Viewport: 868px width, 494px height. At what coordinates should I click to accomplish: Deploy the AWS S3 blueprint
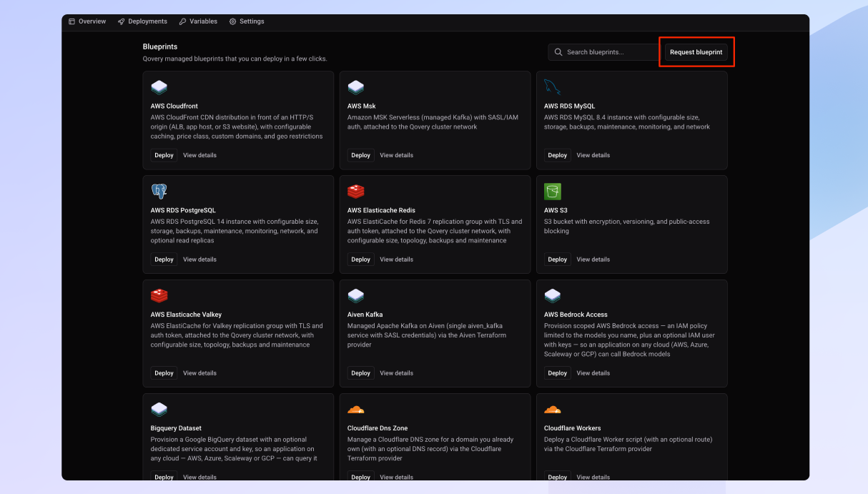point(557,260)
